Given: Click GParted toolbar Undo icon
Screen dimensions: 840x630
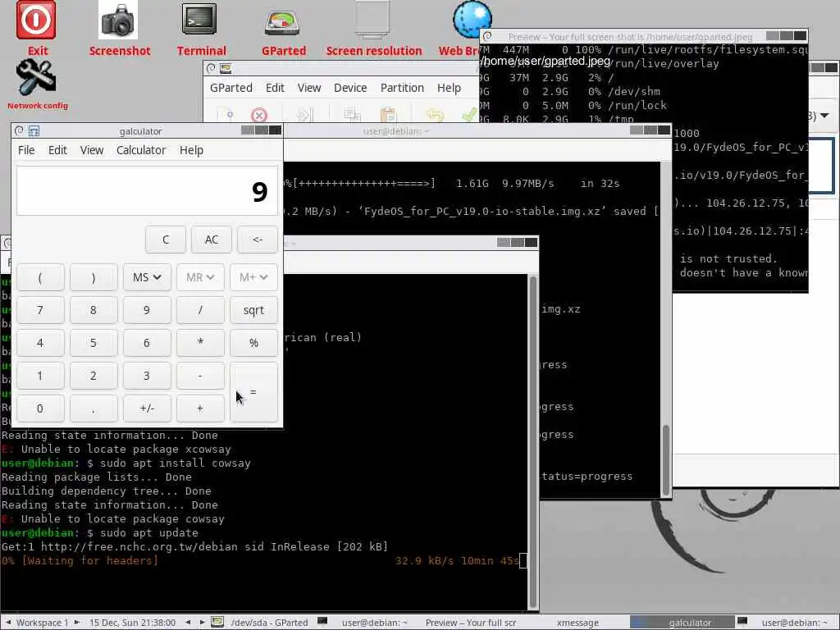Looking at the screenshot, I should 435,115.
